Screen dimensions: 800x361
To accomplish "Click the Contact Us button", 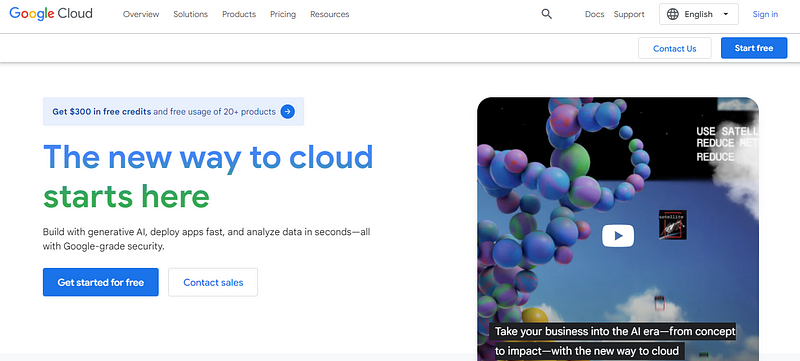I will (674, 48).
